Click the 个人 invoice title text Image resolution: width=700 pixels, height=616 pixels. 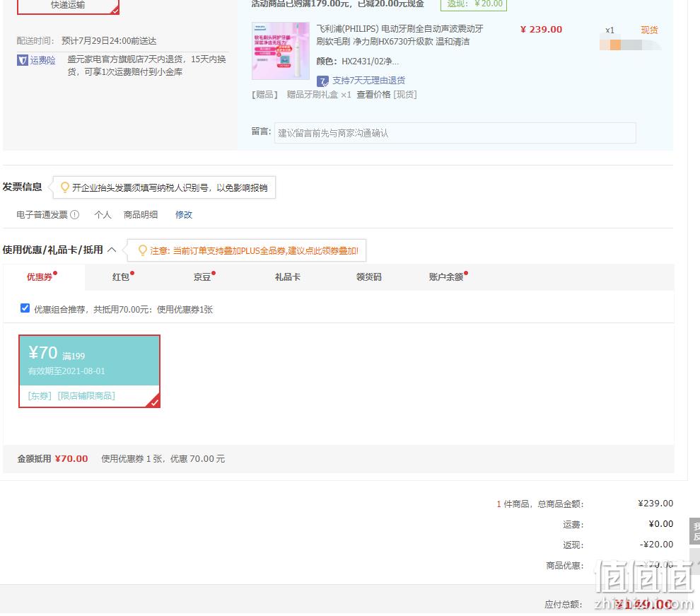tap(103, 215)
